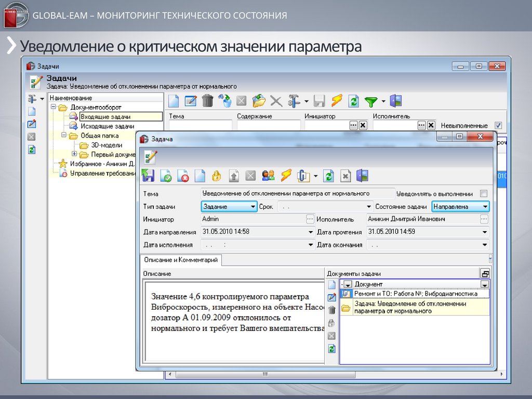Viewport: 532px width, 399px height.
Task: Click the lightning bolt icon in the Задача toolbar
Action: (x=286, y=176)
